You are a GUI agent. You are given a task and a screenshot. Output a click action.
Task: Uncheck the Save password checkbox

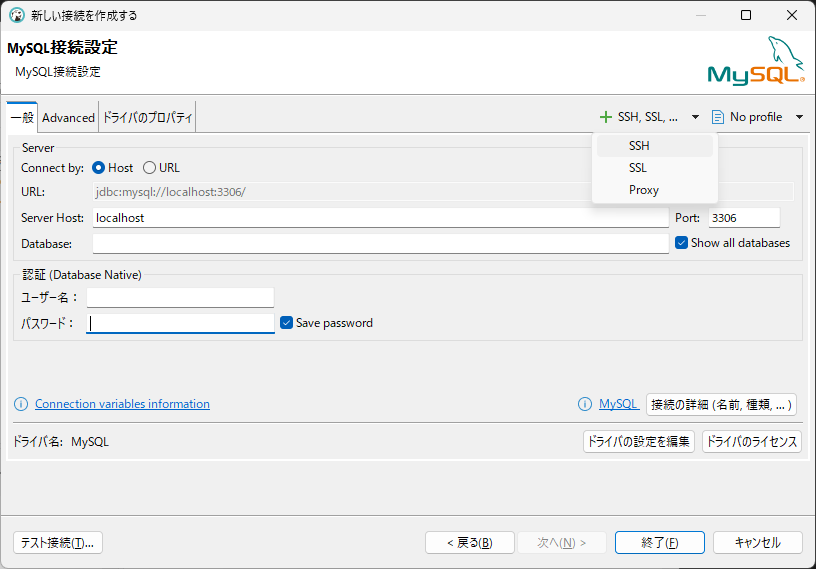click(286, 323)
